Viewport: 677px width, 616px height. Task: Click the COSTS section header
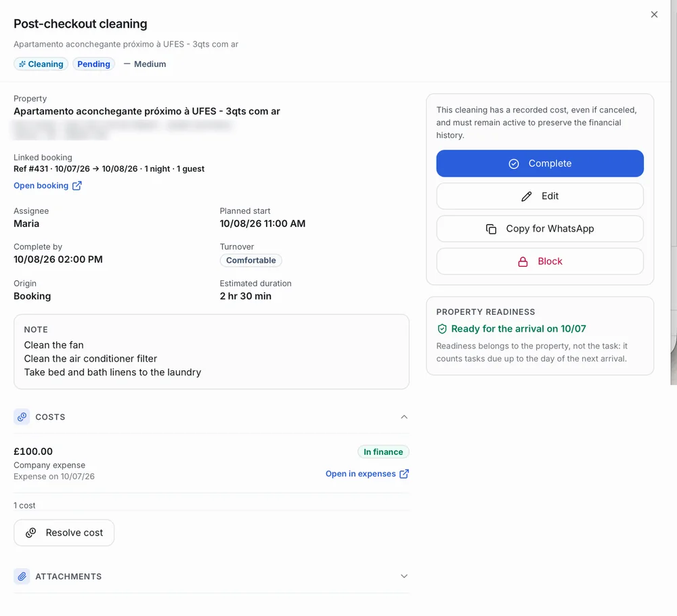click(x=211, y=416)
